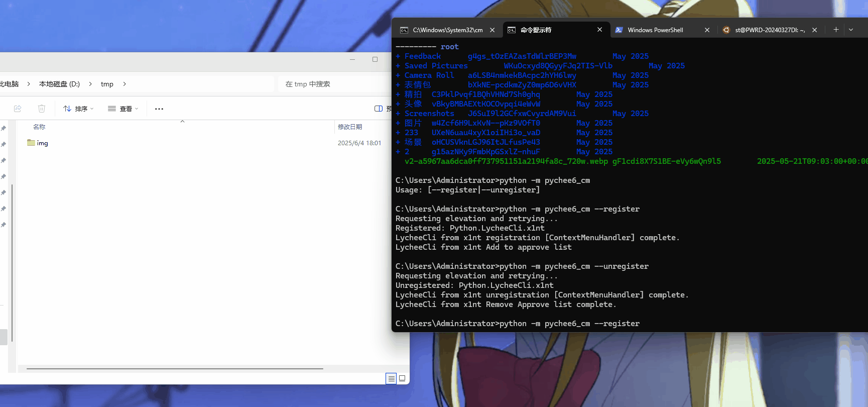Switch to the Windows PowerShell tab
The width and height of the screenshot is (868, 407).
[655, 30]
